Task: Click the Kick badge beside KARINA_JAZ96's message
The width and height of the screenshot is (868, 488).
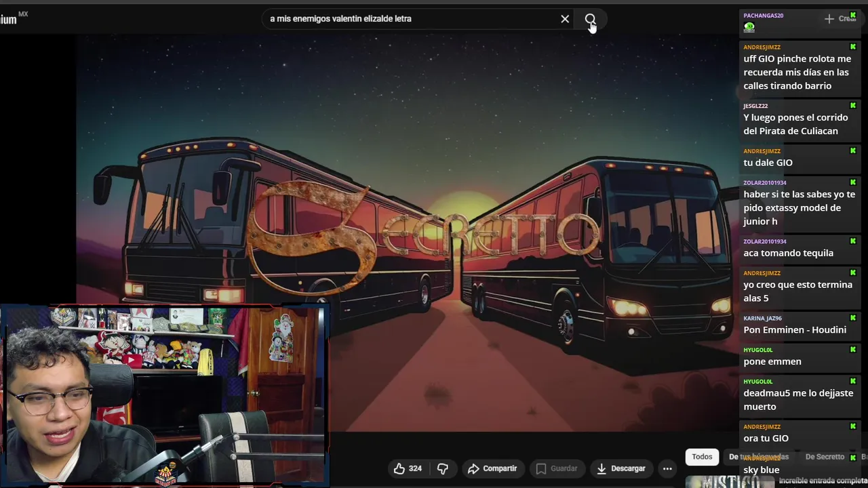Action: pyautogui.click(x=853, y=318)
